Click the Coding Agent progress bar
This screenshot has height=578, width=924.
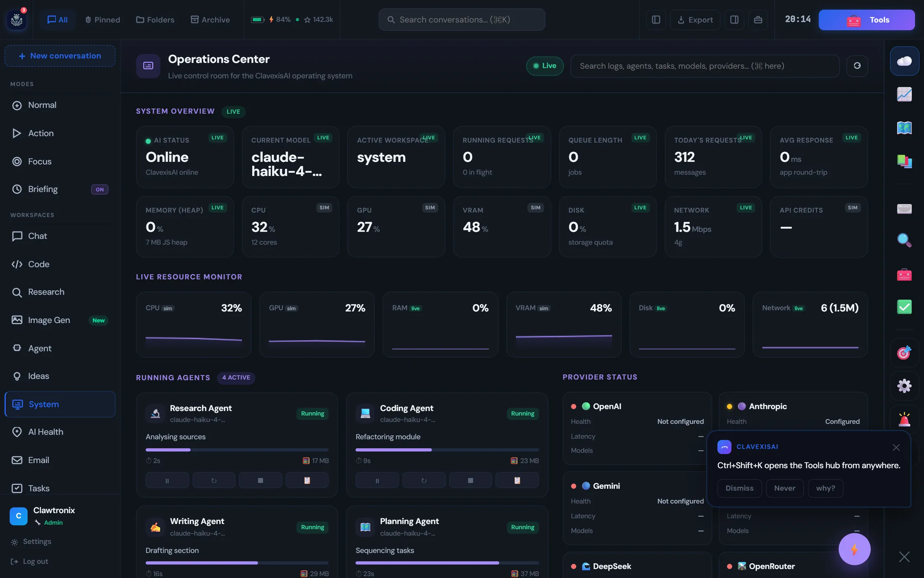coord(447,450)
